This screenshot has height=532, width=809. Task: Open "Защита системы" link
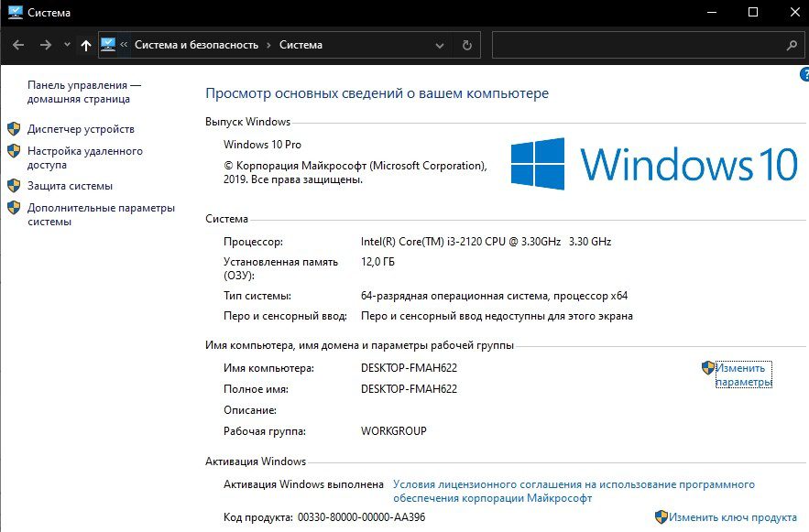pos(70,186)
